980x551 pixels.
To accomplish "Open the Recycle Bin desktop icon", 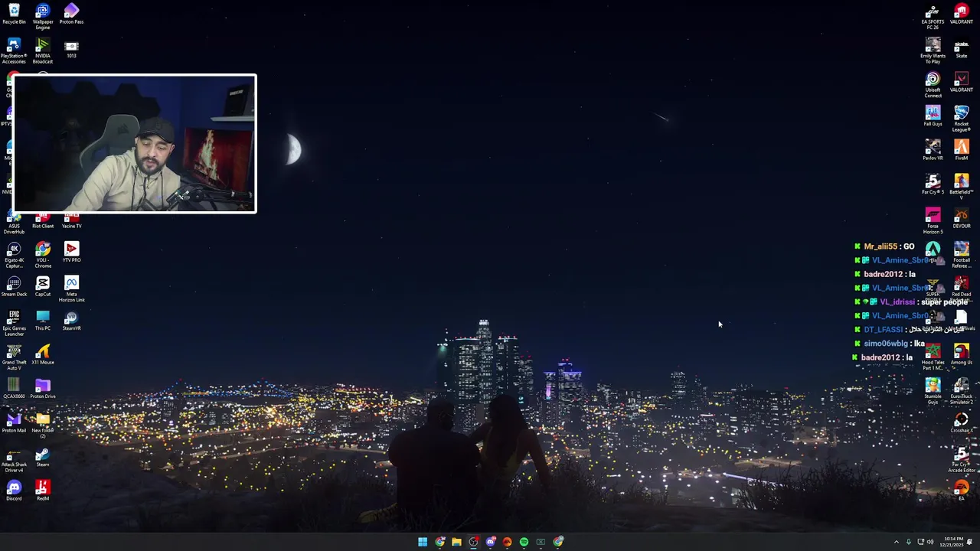I will (x=14, y=14).
